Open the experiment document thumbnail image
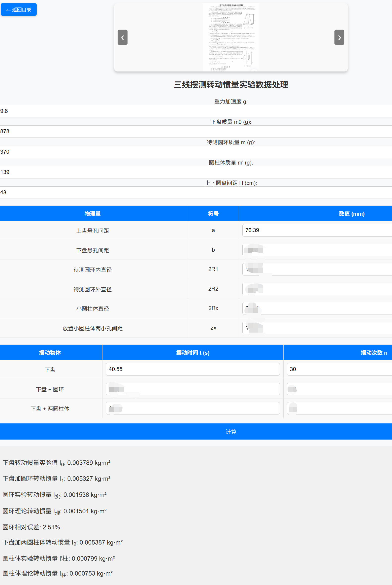The width and height of the screenshot is (392, 585). 230,37
